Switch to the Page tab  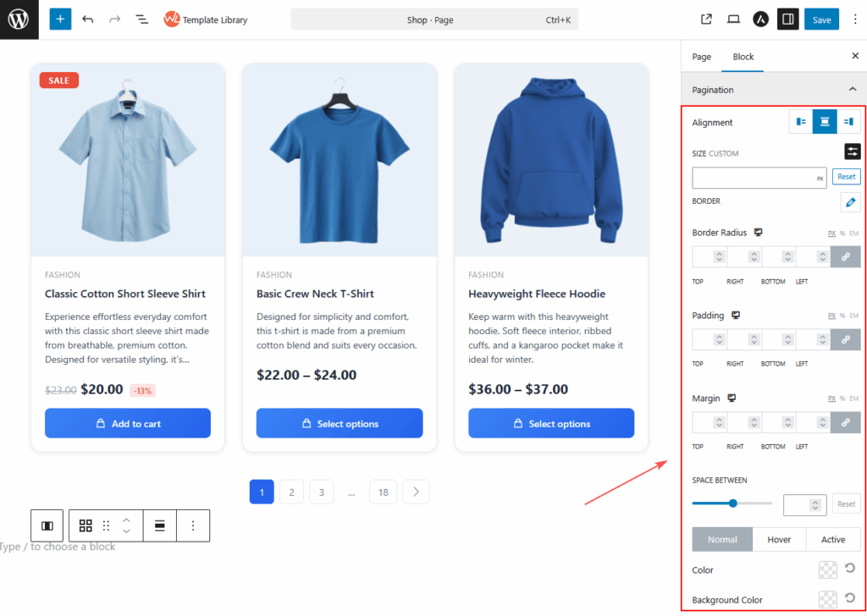[701, 57]
